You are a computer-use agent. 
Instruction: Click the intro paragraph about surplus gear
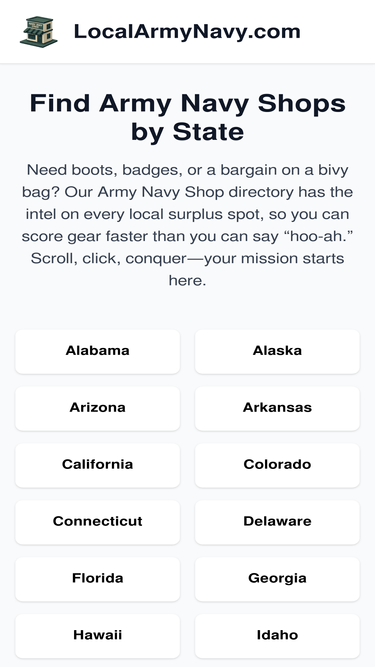pos(188,225)
